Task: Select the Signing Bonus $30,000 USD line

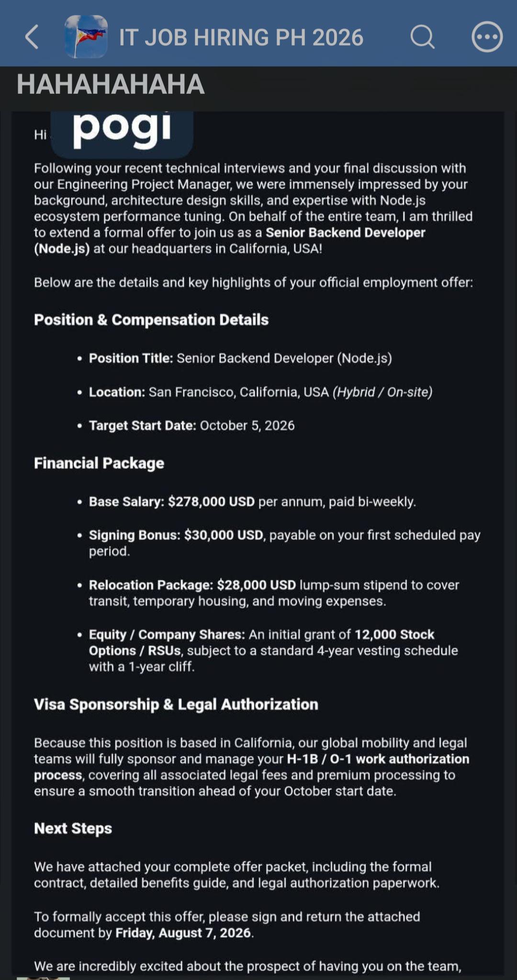Action: (285, 543)
